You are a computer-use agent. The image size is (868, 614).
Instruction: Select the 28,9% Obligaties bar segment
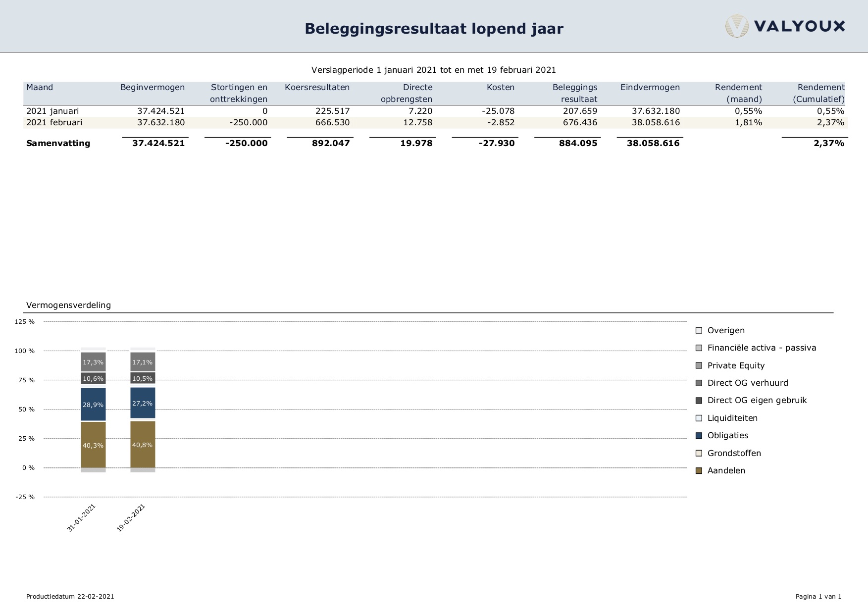pyautogui.click(x=93, y=404)
